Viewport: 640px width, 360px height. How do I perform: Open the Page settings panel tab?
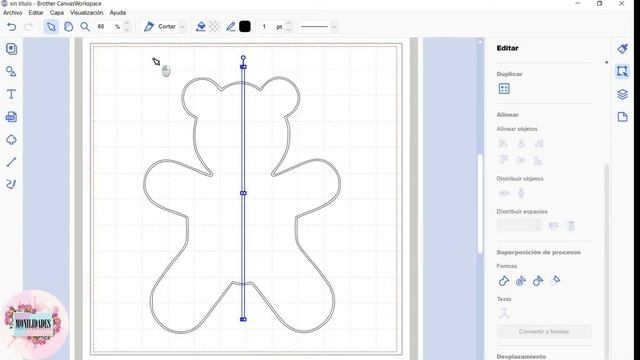tap(622, 117)
